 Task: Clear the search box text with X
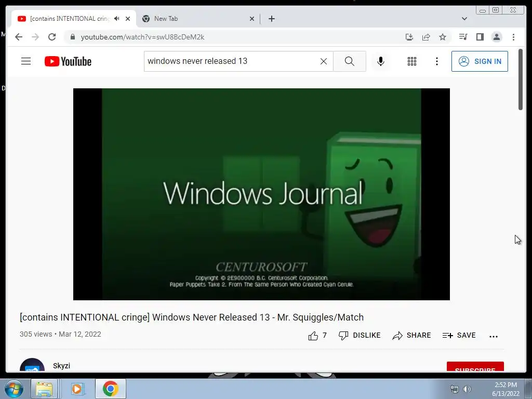coord(324,61)
